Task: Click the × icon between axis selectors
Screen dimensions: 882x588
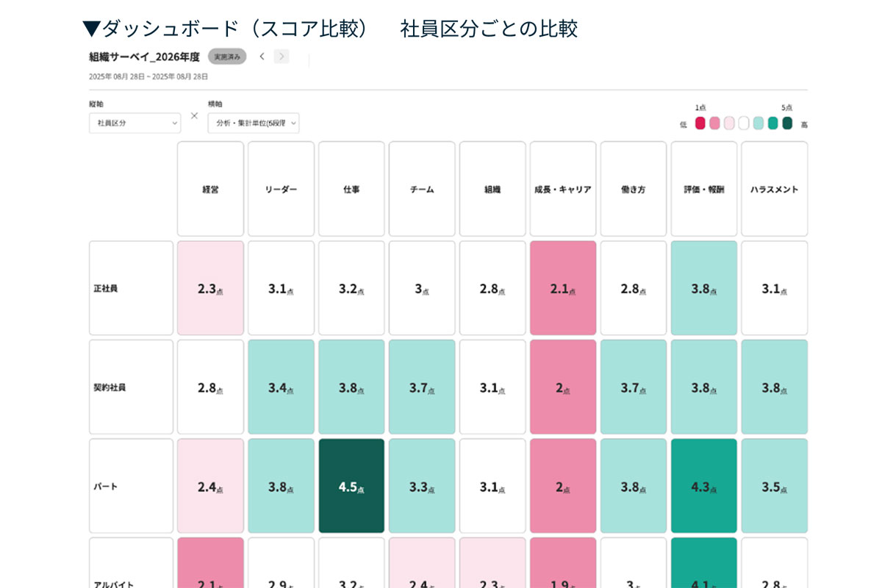Action: pos(194,115)
